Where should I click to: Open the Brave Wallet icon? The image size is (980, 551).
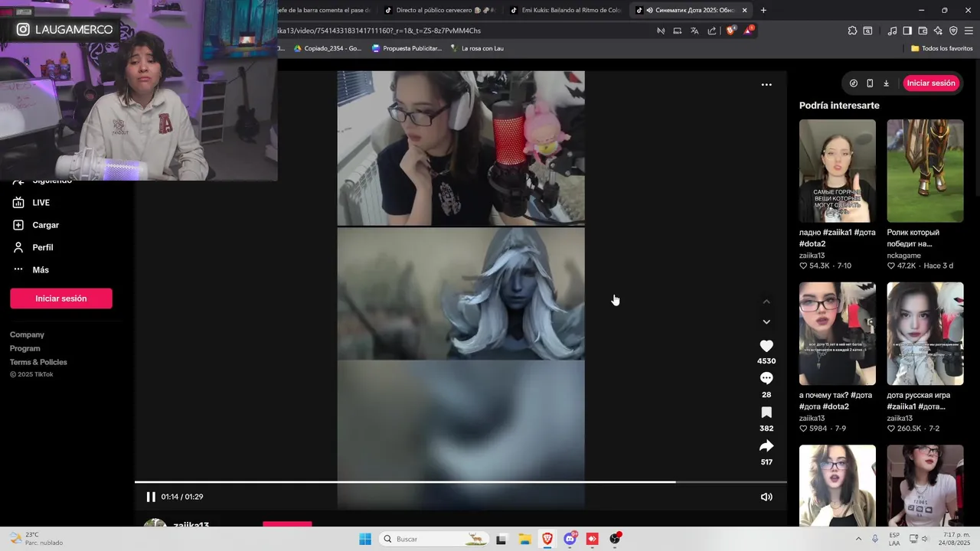(x=923, y=31)
